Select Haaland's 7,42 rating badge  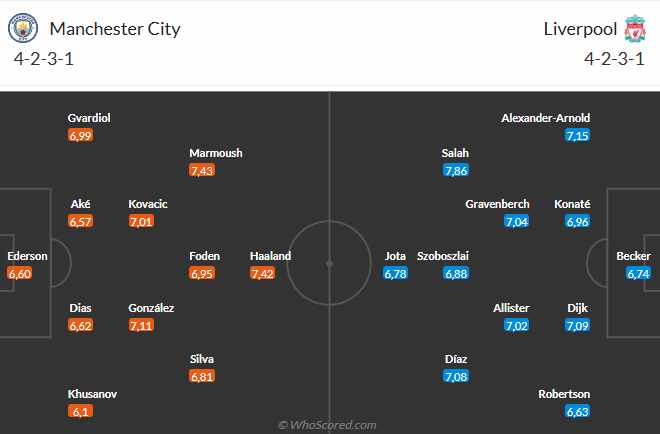coord(262,274)
